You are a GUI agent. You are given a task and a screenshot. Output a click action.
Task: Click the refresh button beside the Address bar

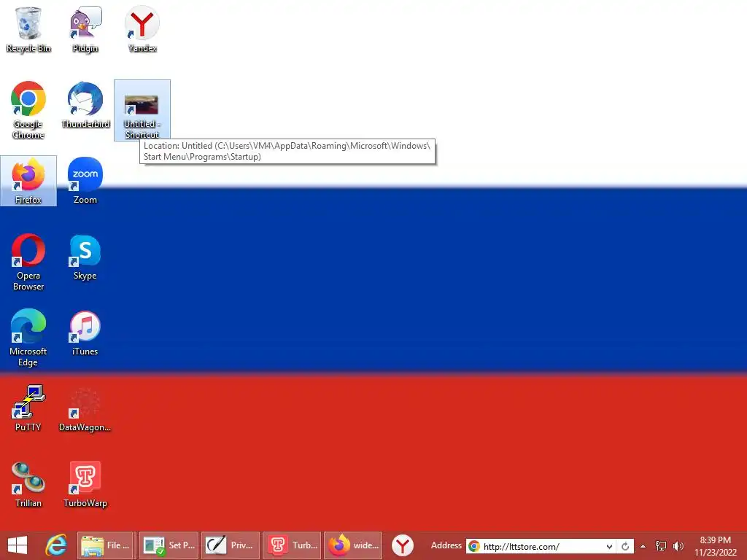(625, 546)
